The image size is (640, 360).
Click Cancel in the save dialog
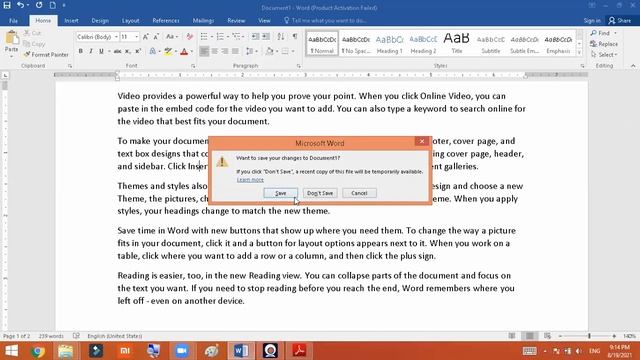(359, 193)
